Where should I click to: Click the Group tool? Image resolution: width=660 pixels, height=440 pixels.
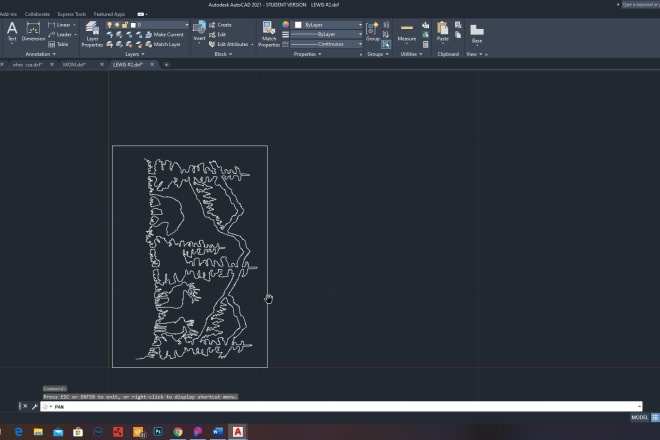point(373,32)
